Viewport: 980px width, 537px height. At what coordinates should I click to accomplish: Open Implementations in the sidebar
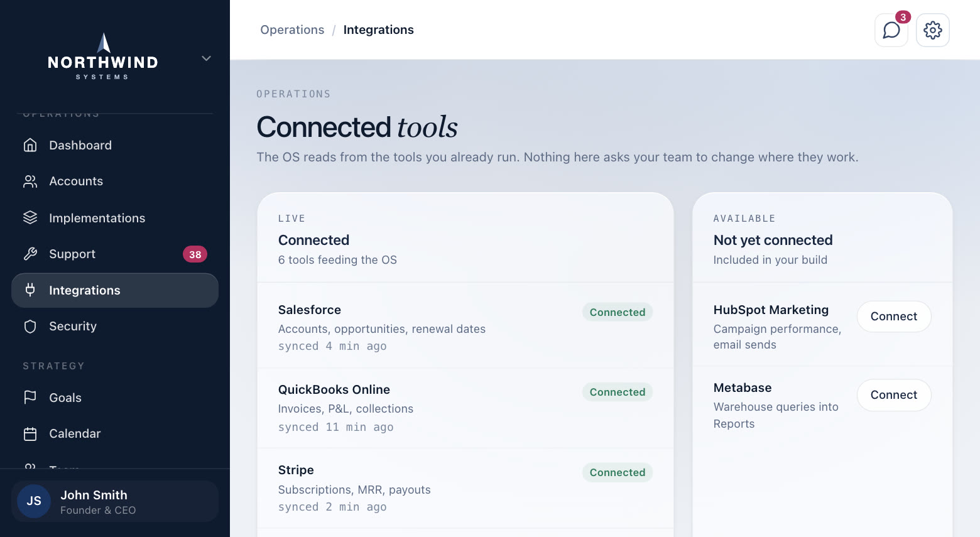(115, 218)
